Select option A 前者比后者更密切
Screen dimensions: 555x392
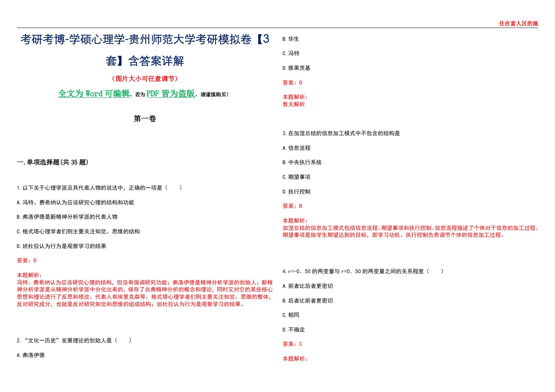click(307, 286)
